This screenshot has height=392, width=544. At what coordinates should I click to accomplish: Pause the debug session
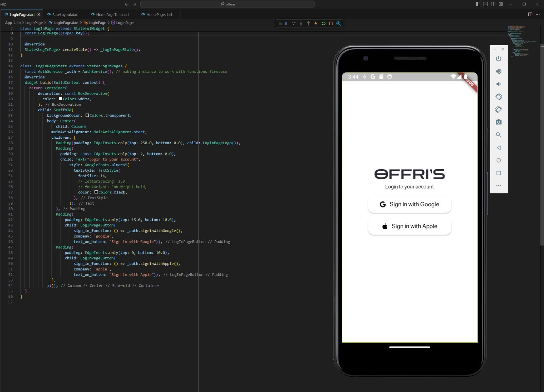pos(286,23)
